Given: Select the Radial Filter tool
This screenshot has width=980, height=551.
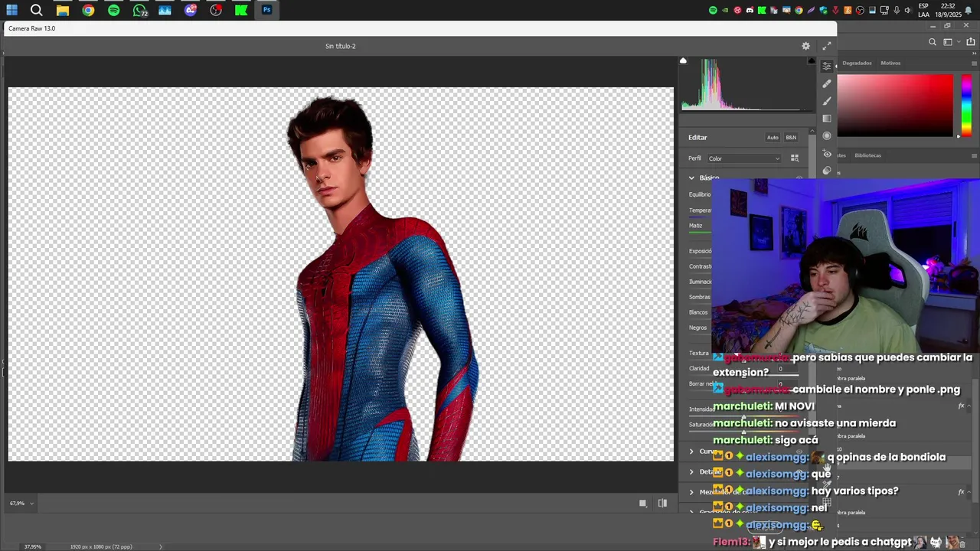Looking at the screenshot, I should [x=827, y=136].
